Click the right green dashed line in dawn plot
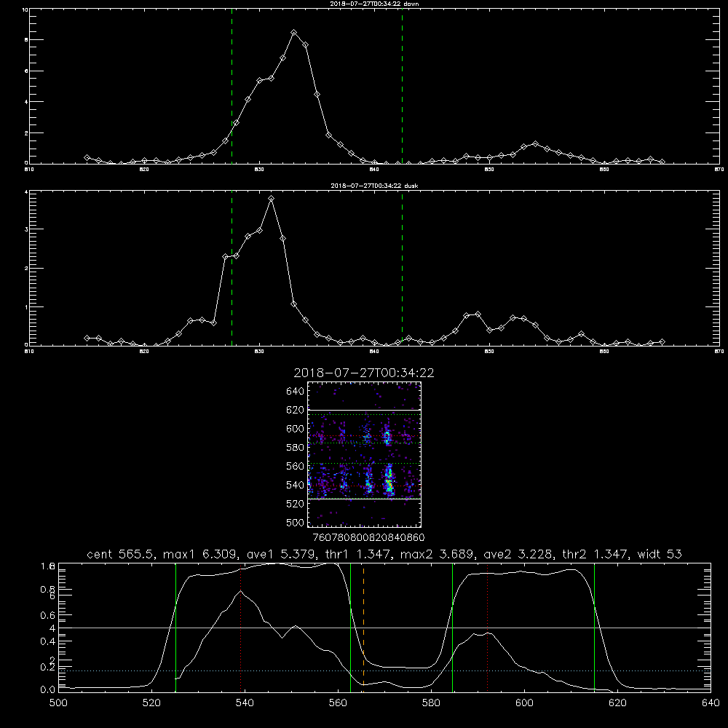The image size is (728, 728). (402, 87)
